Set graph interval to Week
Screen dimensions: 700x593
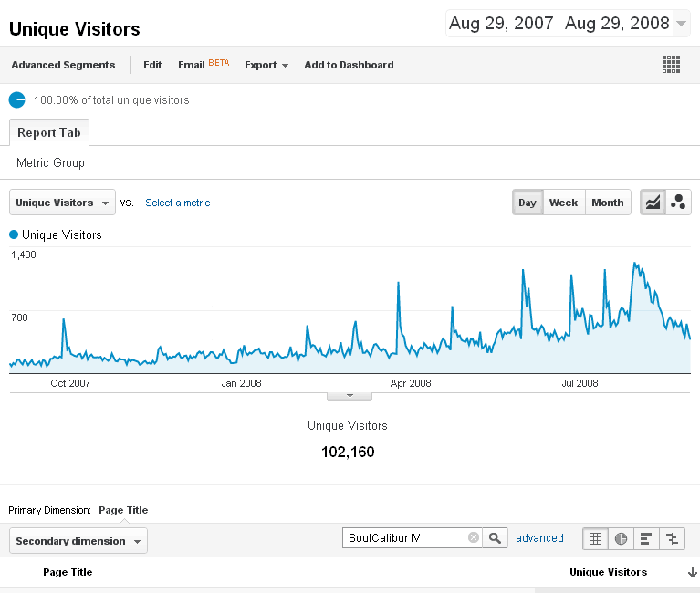click(x=563, y=203)
